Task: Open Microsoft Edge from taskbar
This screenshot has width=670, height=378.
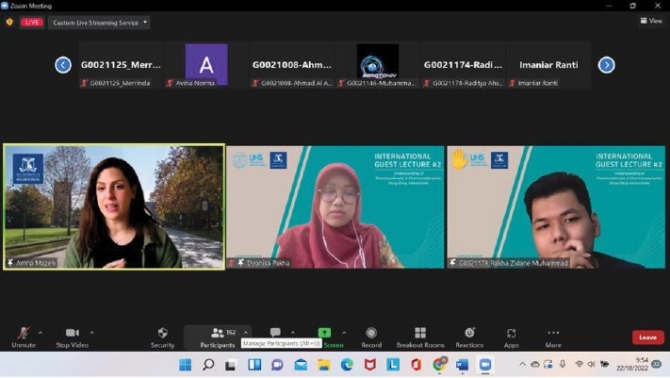Action: click(347, 365)
